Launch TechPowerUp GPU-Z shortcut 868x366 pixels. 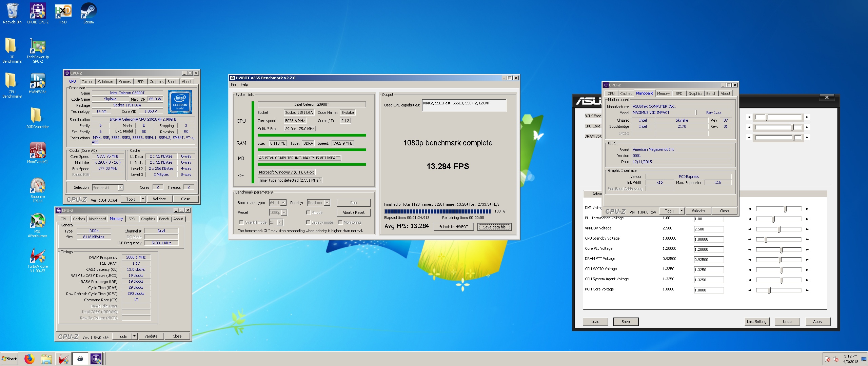click(x=38, y=50)
